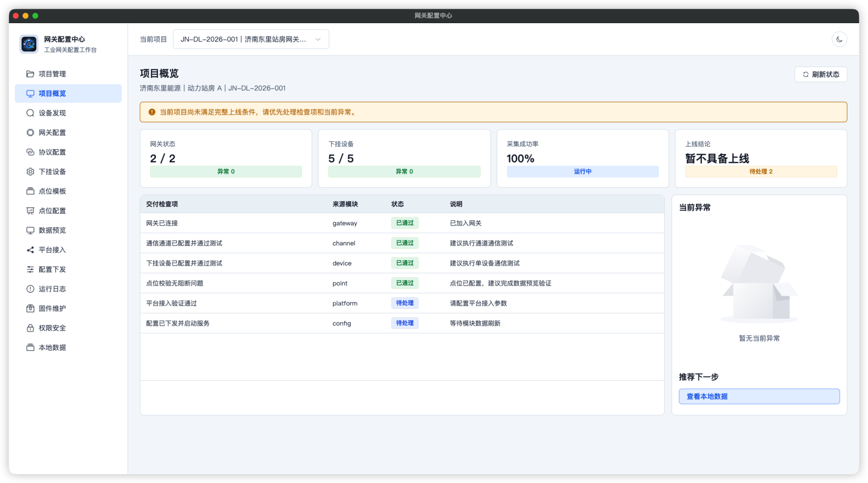Click the screen icon beside 数据预览
The height and width of the screenshot is (483, 868).
[x=30, y=230]
